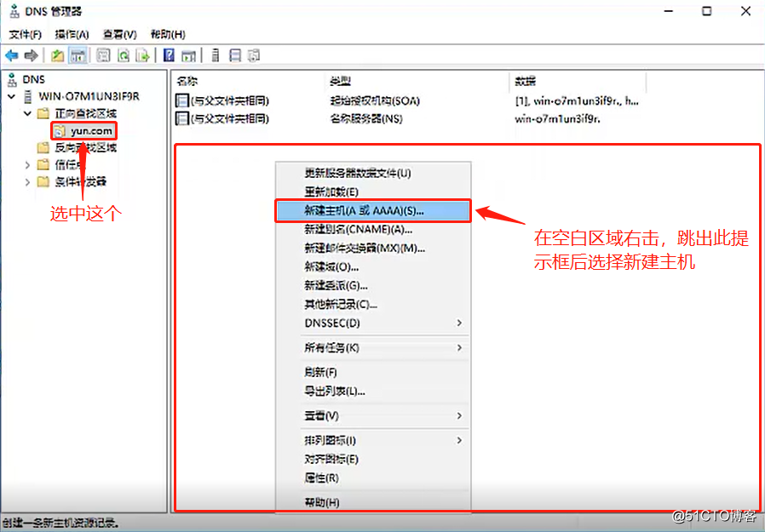Choose 重新加载(E) in context menu
The image size is (765, 532).
[373, 192]
